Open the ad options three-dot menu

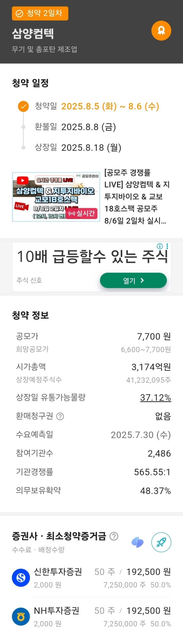[x=167, y=246]
